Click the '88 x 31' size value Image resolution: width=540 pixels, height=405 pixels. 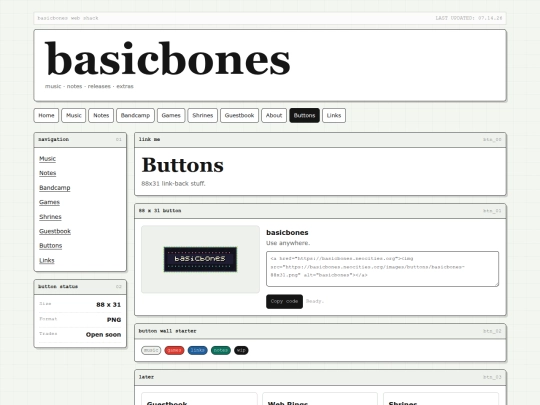(x=108, y=304)
